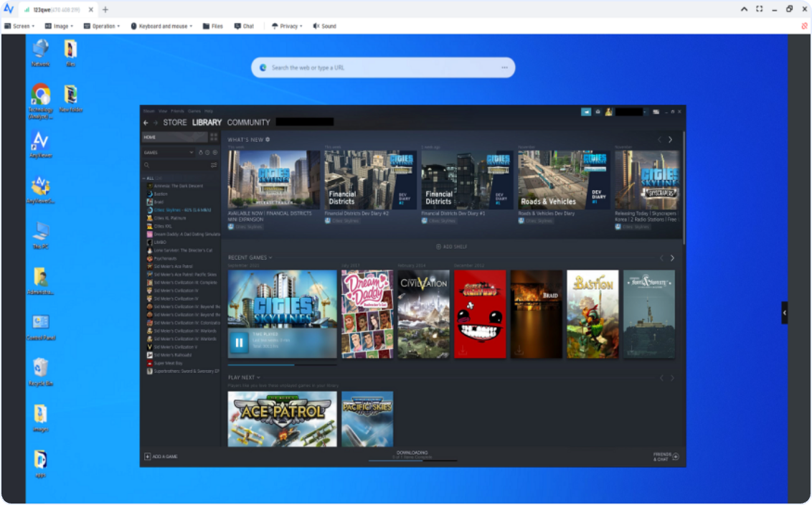Switch to the library collections grid view

click(x=214, y=137)
